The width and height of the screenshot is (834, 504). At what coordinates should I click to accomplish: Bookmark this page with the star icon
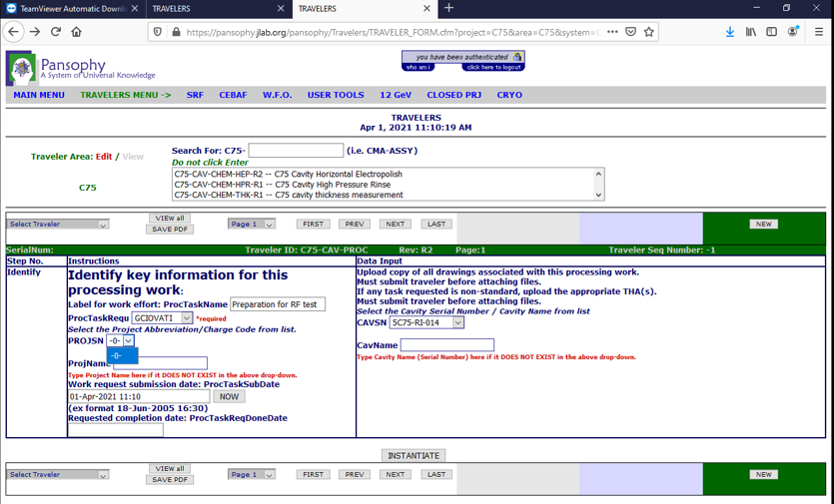649,32
